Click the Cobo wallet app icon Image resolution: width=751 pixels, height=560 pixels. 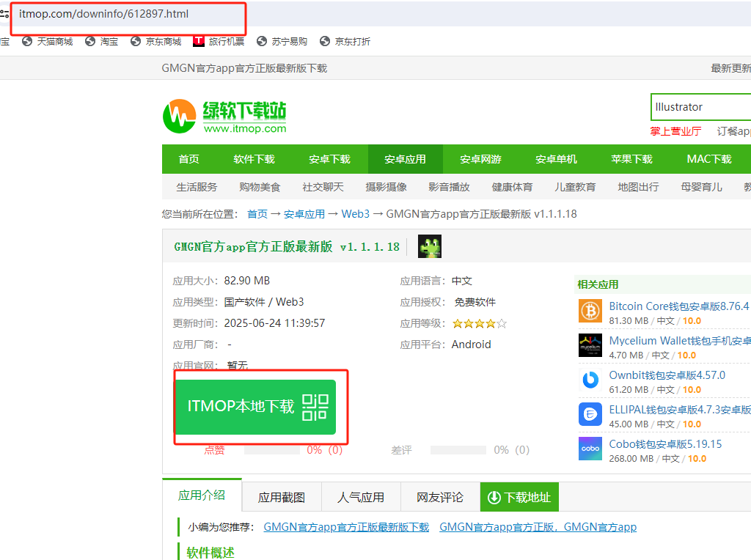tap(590, 449)
